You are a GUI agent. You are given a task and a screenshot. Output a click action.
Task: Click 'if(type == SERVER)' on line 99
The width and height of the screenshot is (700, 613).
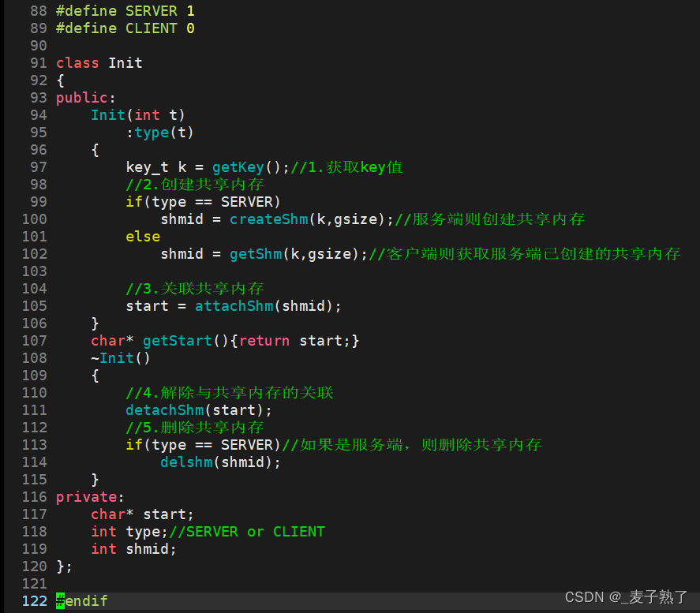pyautogui.click(x=203, y=202)
